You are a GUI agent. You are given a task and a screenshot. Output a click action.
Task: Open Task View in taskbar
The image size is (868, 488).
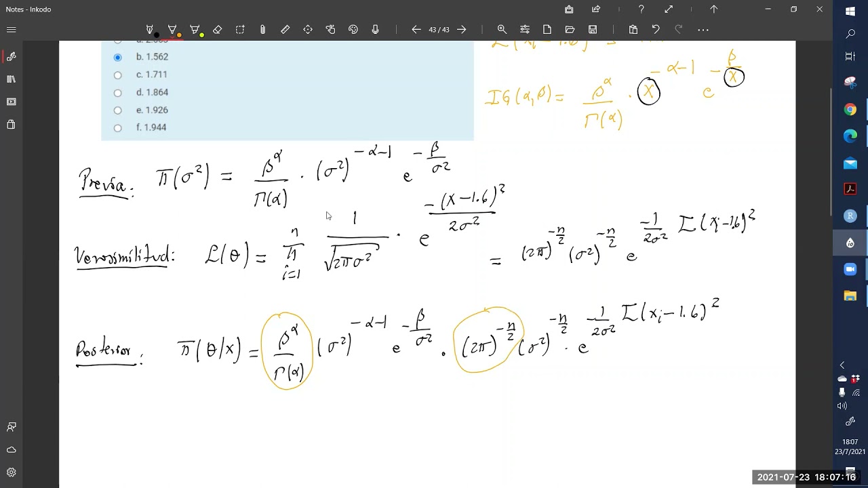click(850, 56)
